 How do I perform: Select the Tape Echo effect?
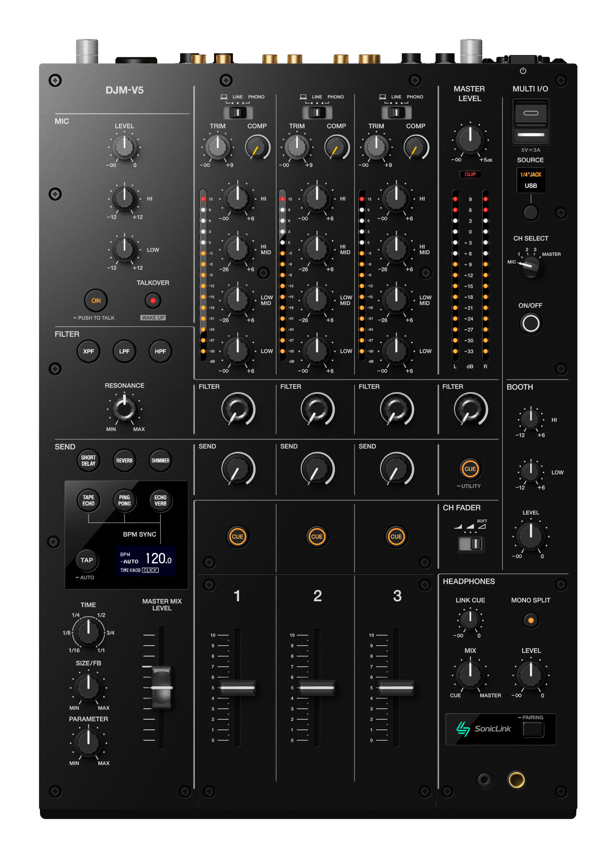pyautogui.click(x=88, y=500)
